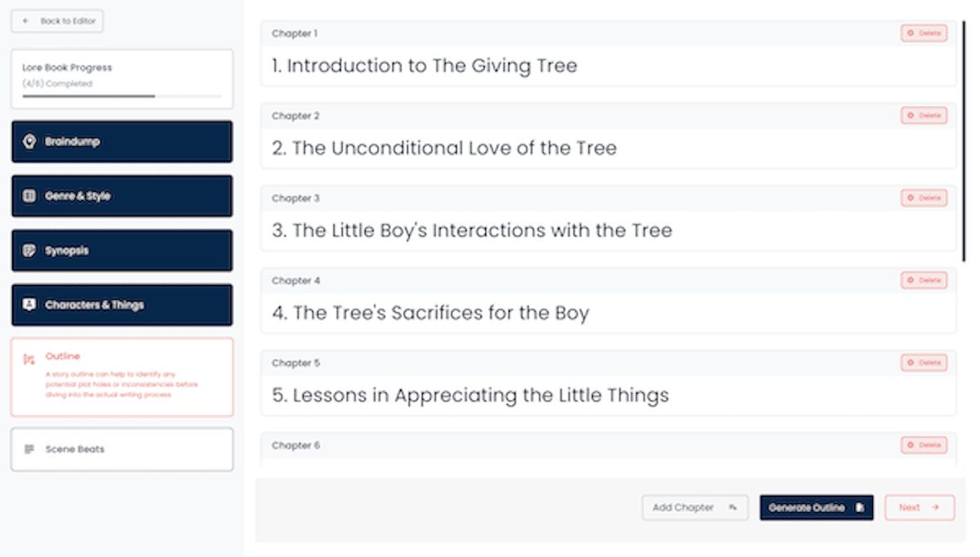Click the back arrow icon
The image size is (980, 557).
click(27, 21)
